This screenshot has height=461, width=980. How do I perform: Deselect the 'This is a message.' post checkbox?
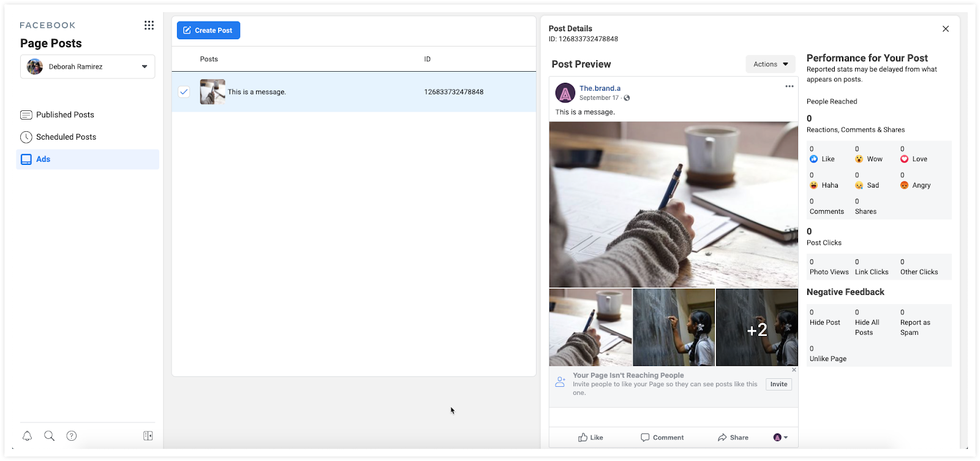pyautogui.click(x=184, y=92)
